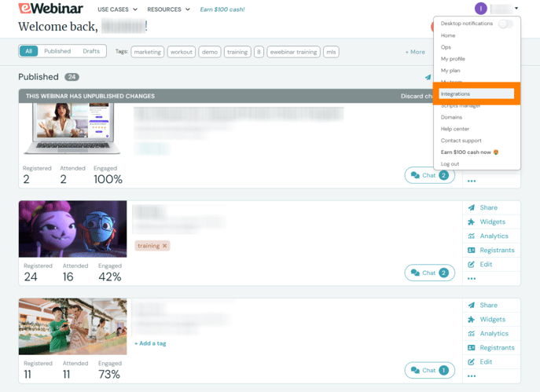Click the purple user avatar icon
The width and height of the screenshot is (540, 392).
480,9
